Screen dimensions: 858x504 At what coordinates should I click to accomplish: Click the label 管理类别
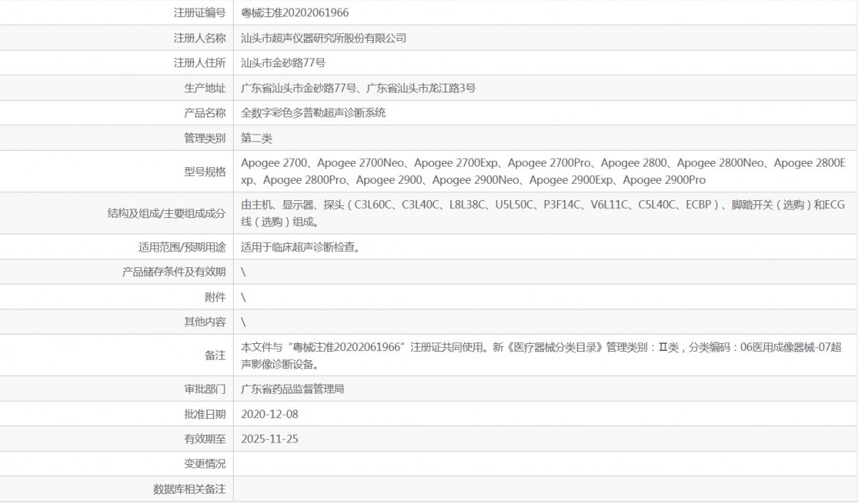[205, 138]
